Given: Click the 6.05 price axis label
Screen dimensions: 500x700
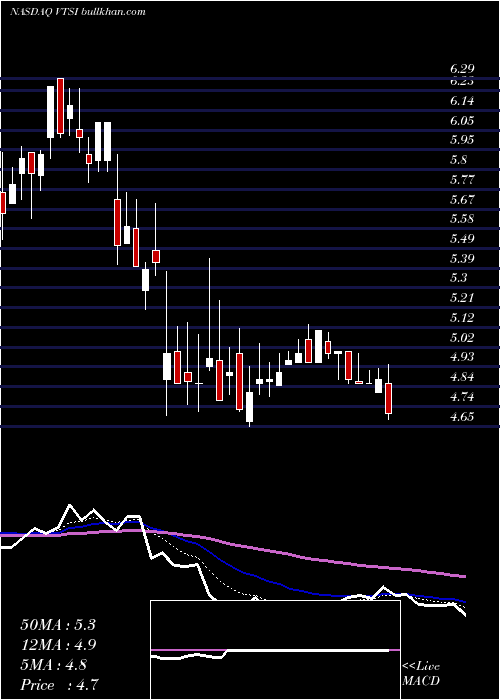Looking at the screenshot, I should [462, 121].
